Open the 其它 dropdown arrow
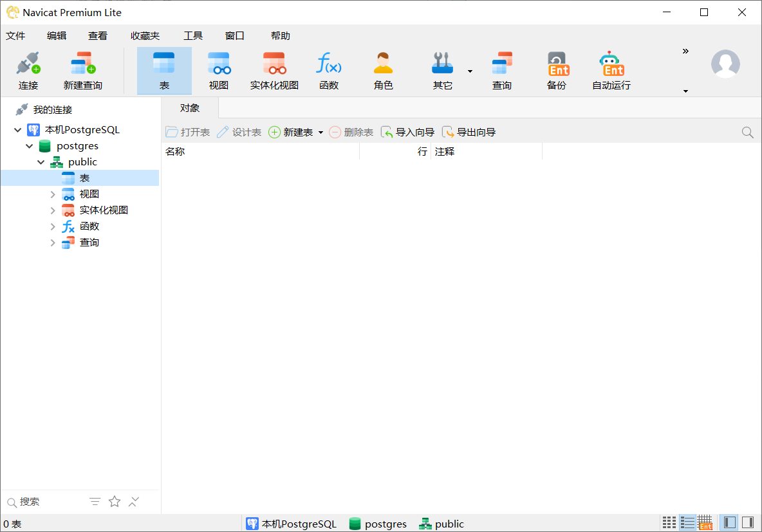The image size is (762, 532). point(470,71)
